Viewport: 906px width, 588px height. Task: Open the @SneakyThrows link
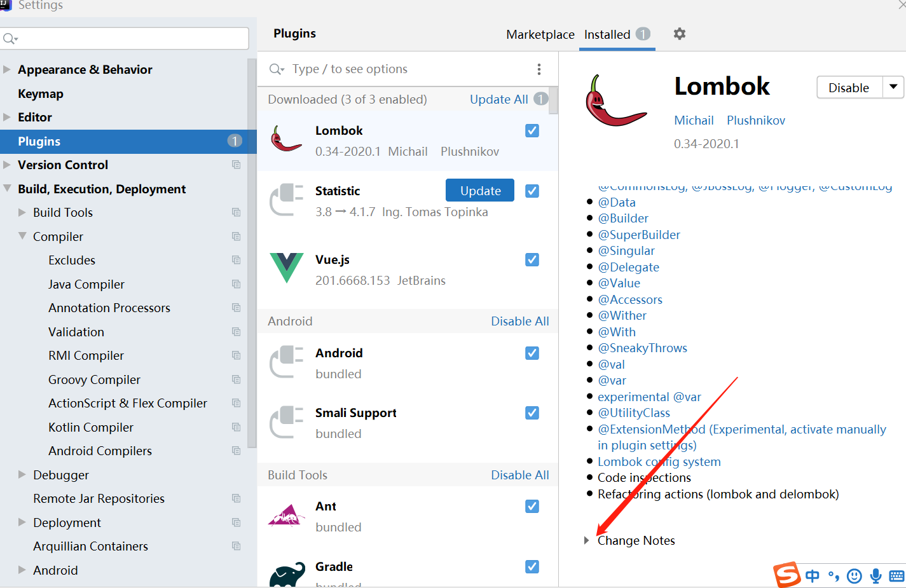click(642, 348)
